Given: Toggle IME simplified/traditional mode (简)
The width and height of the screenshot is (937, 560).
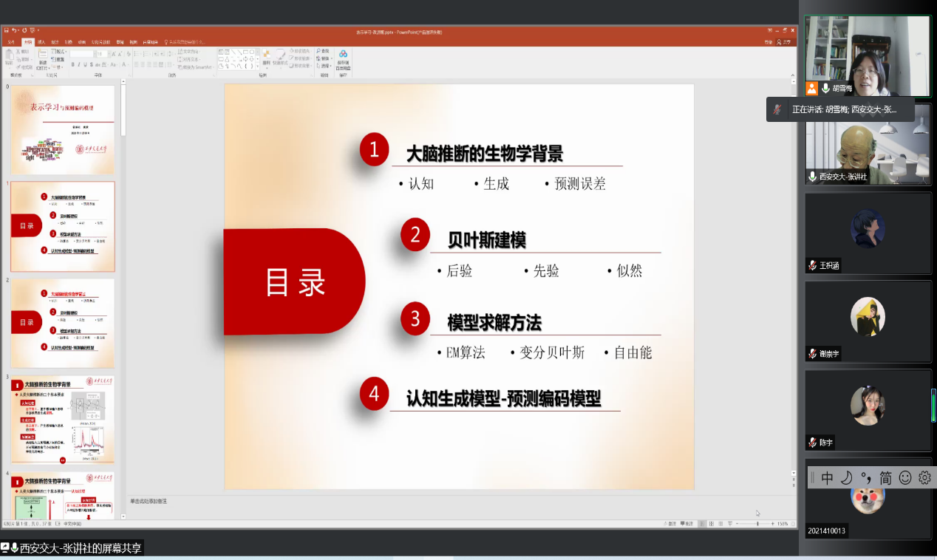Looking at the screenshot, I should click(x=885, y=478).
